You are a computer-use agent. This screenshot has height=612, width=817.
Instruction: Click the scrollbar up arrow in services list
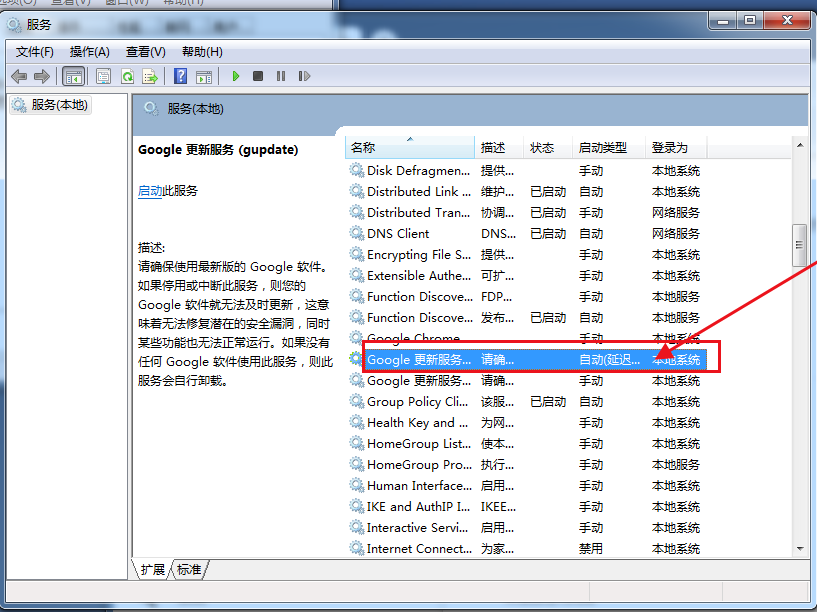(x=800, y=145)
